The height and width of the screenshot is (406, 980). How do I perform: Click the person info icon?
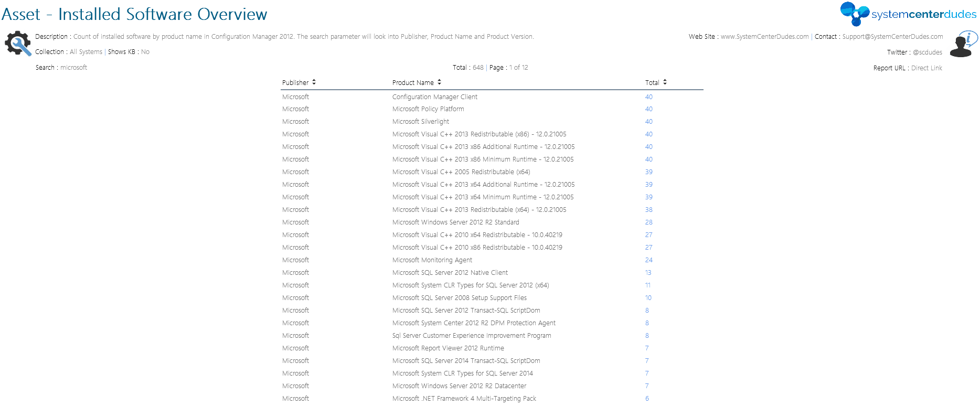[x=963, y=44]
